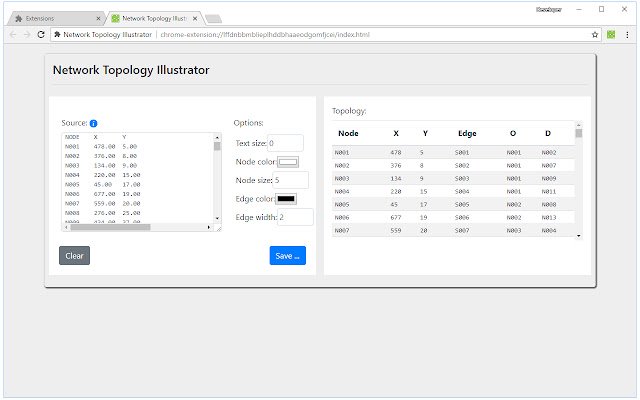640x400 pixels.
Task: Click the S005 edge cell
Action: pyautogui.click(x=462, y=204)
